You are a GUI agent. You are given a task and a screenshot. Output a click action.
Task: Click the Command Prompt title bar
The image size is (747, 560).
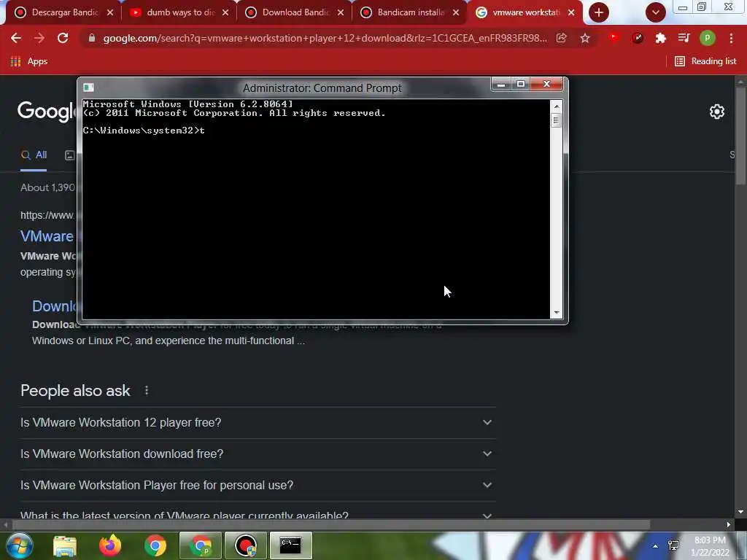click(322, 88)
